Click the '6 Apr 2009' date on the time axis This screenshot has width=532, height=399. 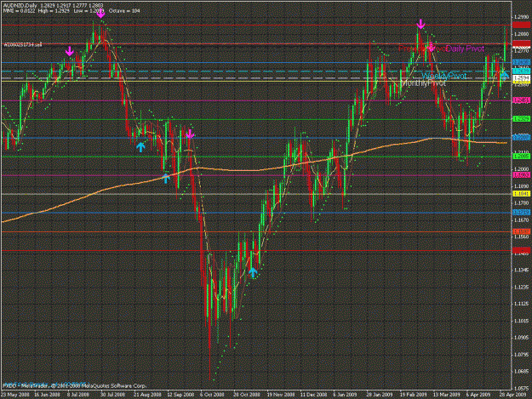pyautogui.click(x=478, y=395)
